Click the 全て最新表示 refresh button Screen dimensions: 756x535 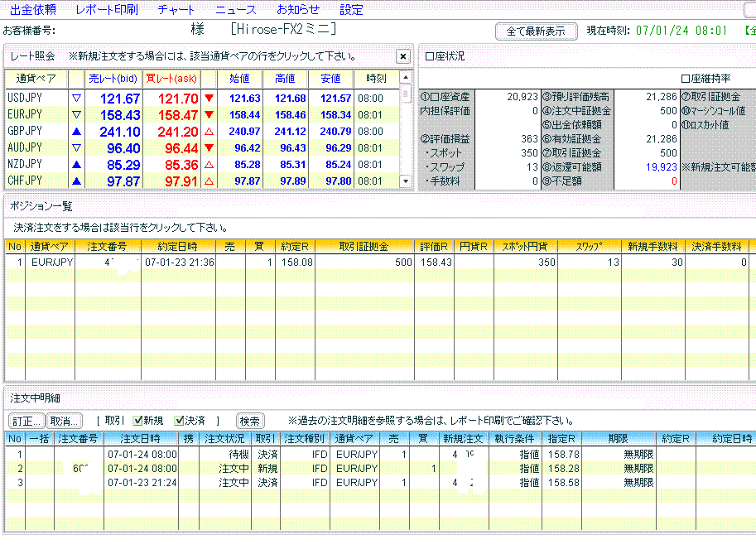click(536, 31)
